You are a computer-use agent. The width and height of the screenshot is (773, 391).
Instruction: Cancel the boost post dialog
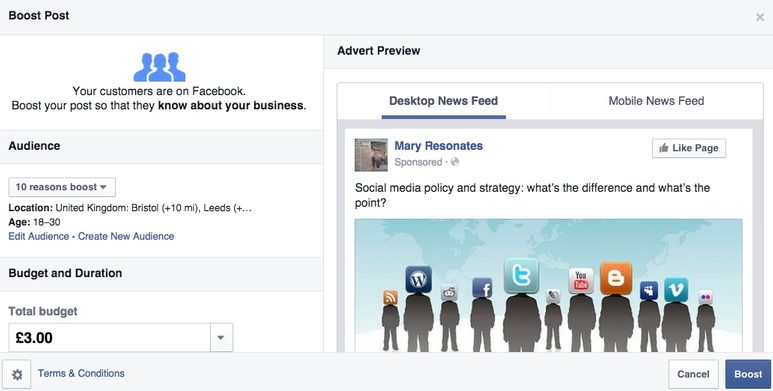(693, 374)
